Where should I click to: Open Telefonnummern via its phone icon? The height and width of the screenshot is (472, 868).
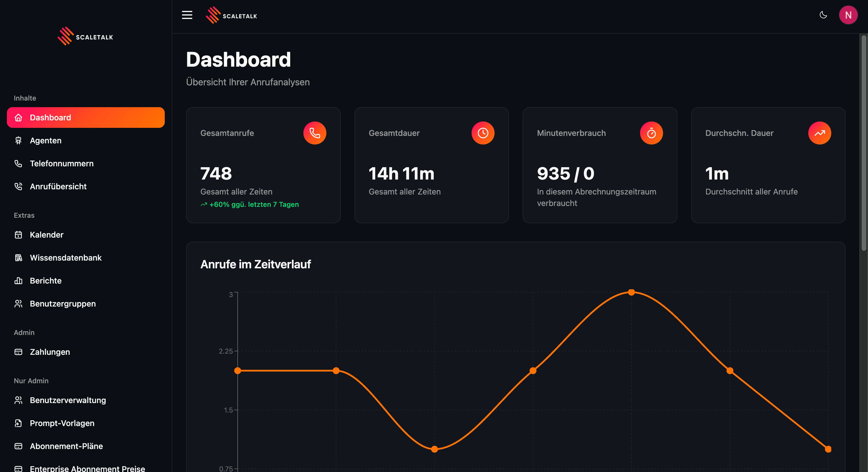(19, 163)
